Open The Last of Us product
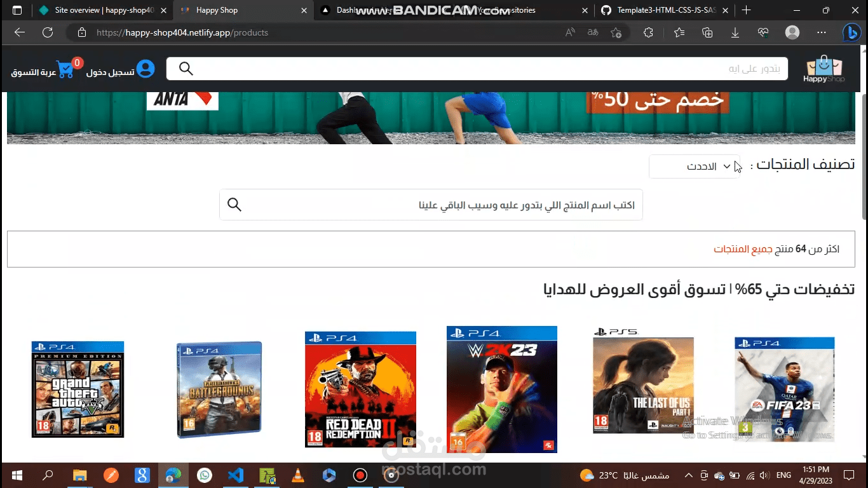The height and width of the screenshot is (488, 868). click(643, 382)
